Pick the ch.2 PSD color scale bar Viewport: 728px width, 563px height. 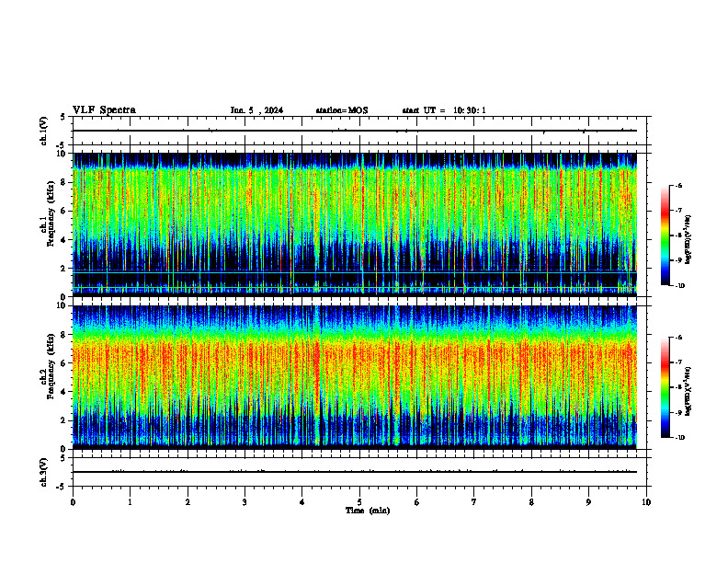pyautogui.click(x=665, y=387)
